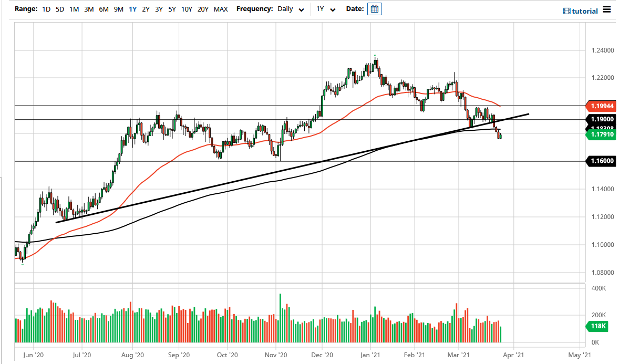Click the 1.10000 axis value
Viewport: 619px width, 364px height.
(602, 245)
